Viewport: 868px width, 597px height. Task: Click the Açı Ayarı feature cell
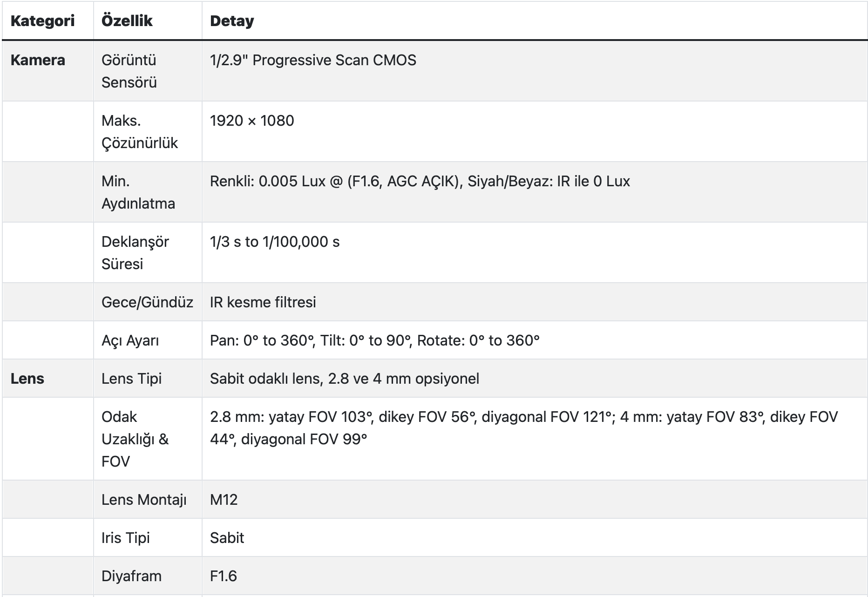(130, 340)
